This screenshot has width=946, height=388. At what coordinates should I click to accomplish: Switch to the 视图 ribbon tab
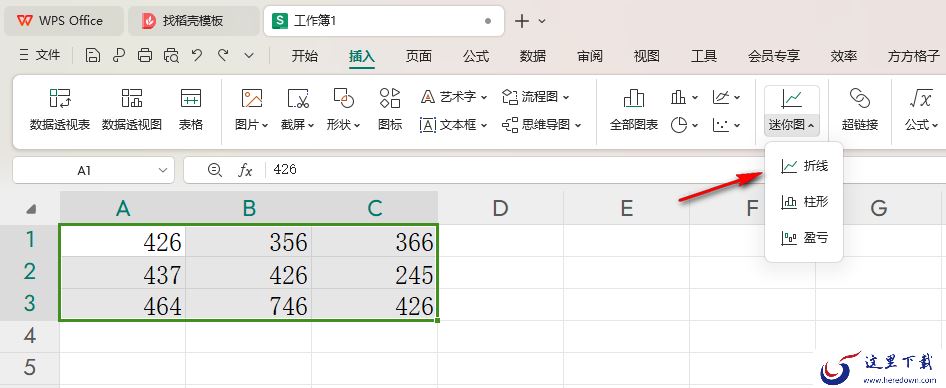click(x=647, y=56)
